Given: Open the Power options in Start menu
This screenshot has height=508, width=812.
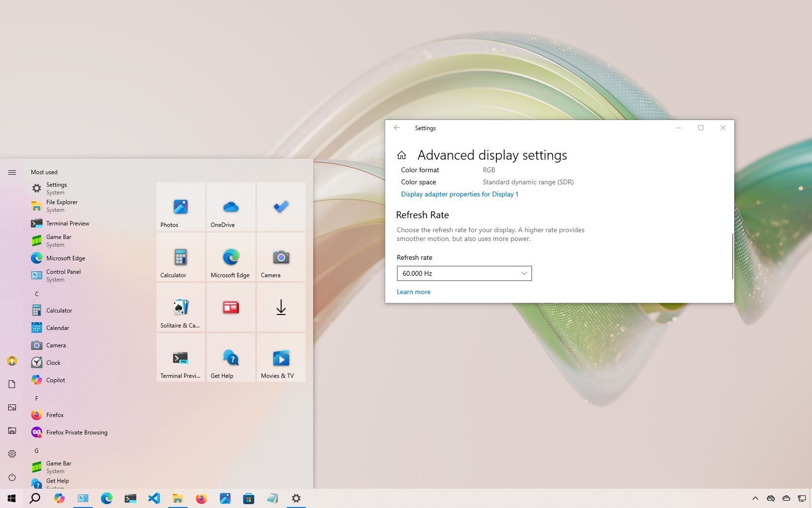Looking at the screenshot, I should (12, 477).
